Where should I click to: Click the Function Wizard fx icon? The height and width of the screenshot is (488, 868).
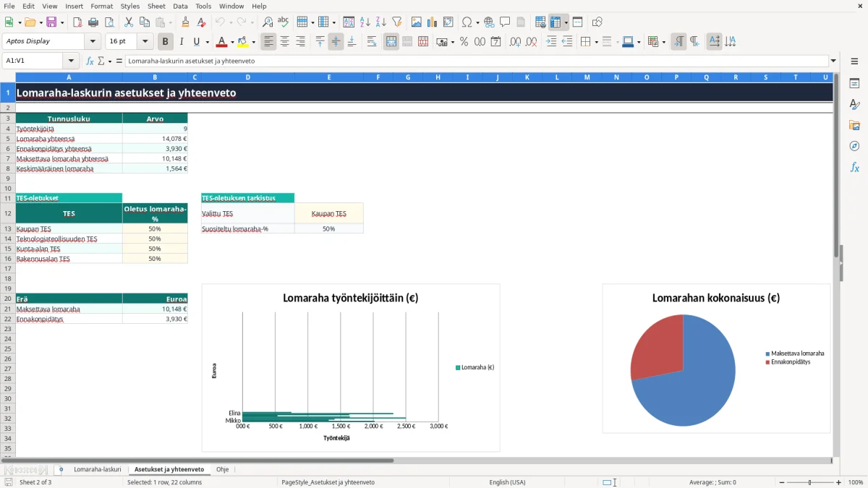(x=90, y=61)
